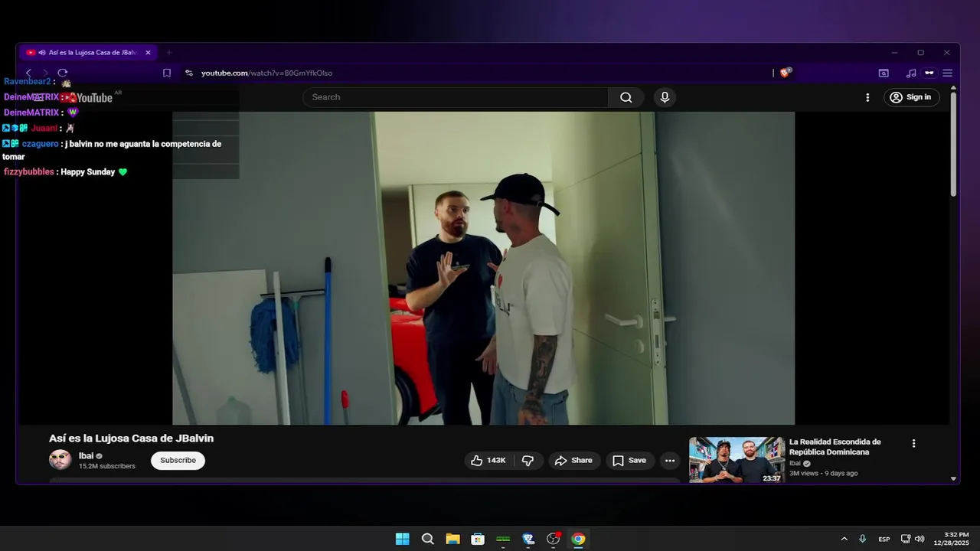The width and height of the screenshot is (980, 551).
Task: Reload the YouTube page
Action: (63, 73)
